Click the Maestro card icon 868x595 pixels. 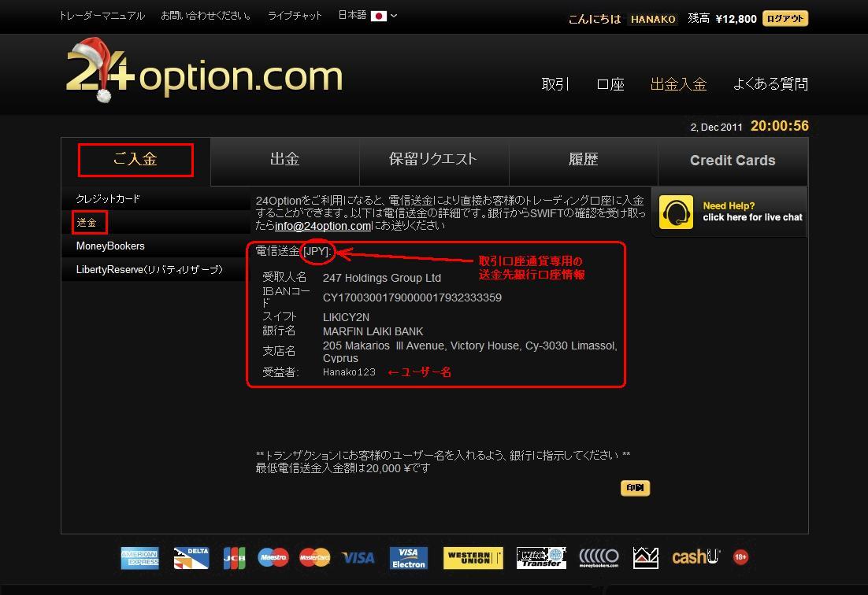273,557
